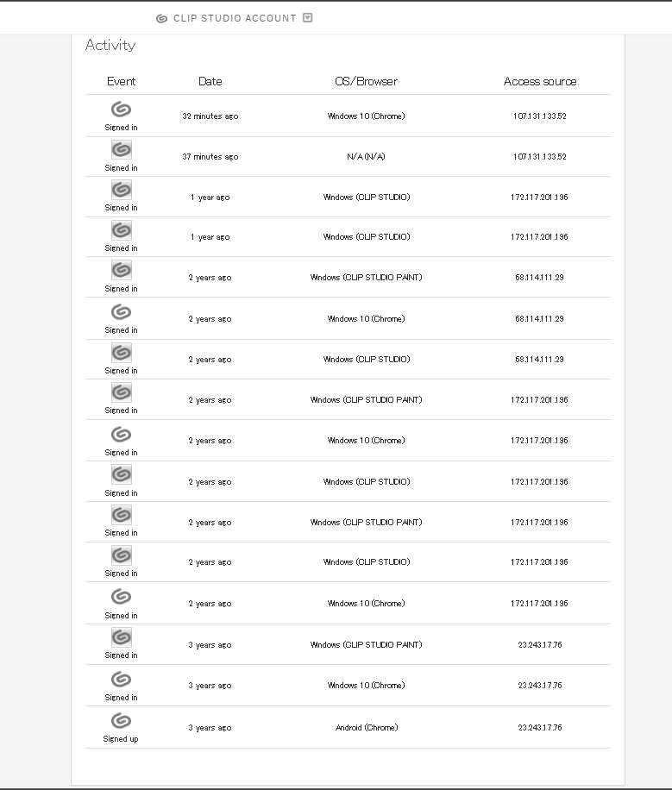This screenshot has height=790, width=672.
Task: Click the Activity section heading
Action: pos(110,46)
